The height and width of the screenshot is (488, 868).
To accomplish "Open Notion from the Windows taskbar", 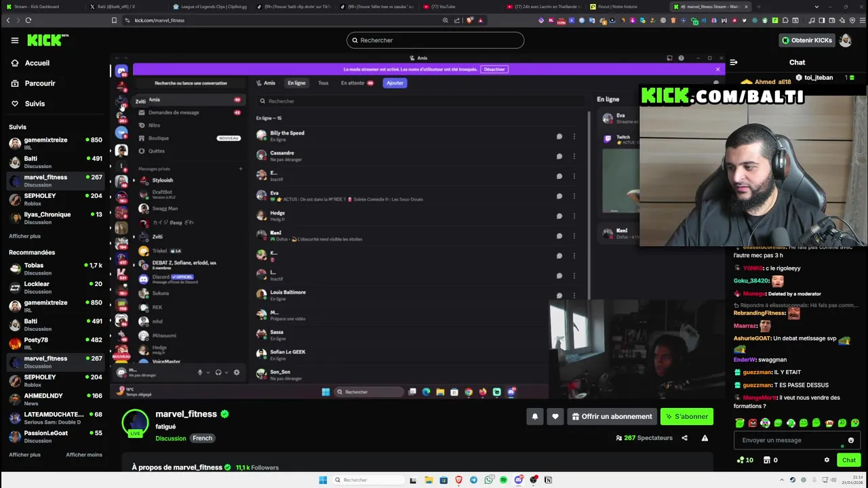I will [x=548, y=480].
